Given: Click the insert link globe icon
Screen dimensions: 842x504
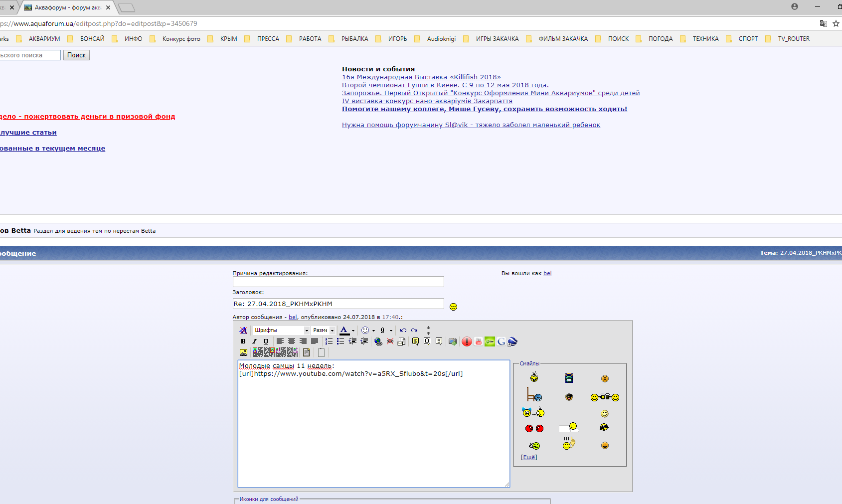Looking at the screenshot, I should (x=378, y=341).
